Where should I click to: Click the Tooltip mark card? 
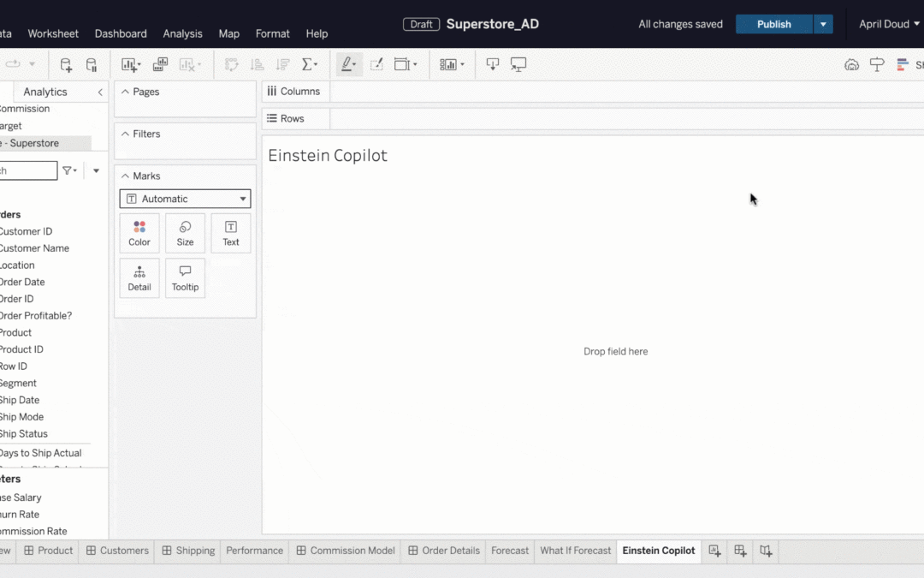point(185,278)
